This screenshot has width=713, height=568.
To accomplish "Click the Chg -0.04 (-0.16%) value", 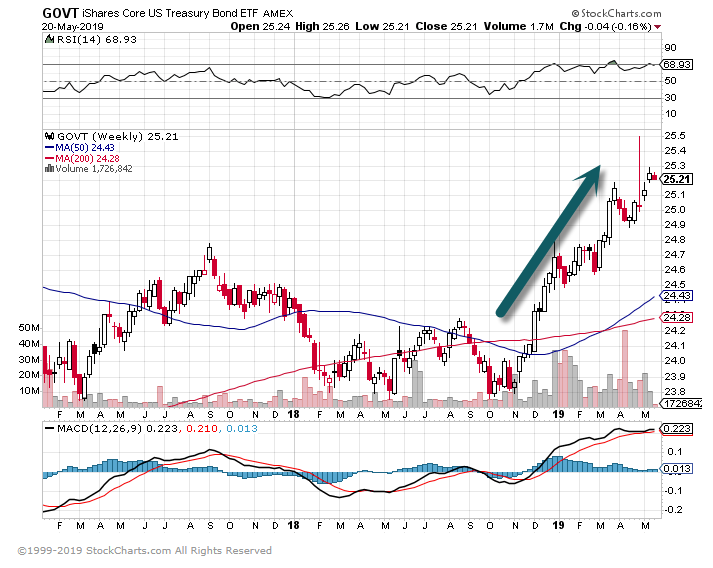I will tap(606, 26).
